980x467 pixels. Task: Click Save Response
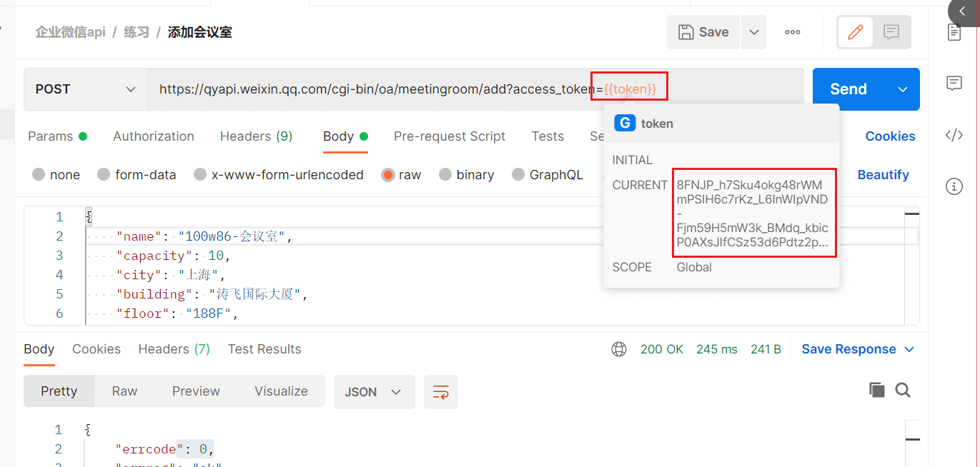click(848, 349)
